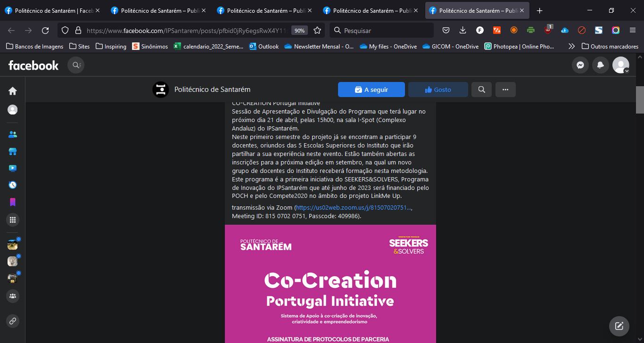The image size is (644, 343).
Task: Open the notifications bell
Action: click(x=600, y=65)
